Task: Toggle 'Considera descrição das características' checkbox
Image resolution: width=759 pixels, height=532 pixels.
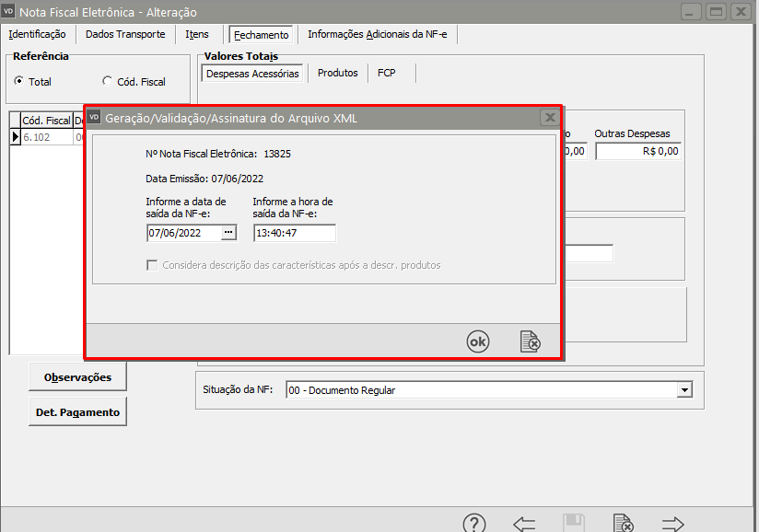Action: coord(153,265)
